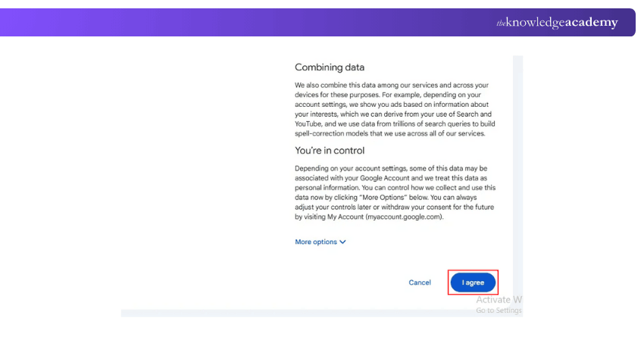644x341 pixels.
Task: Open the "More options" link
Action: tap(316, 242)
